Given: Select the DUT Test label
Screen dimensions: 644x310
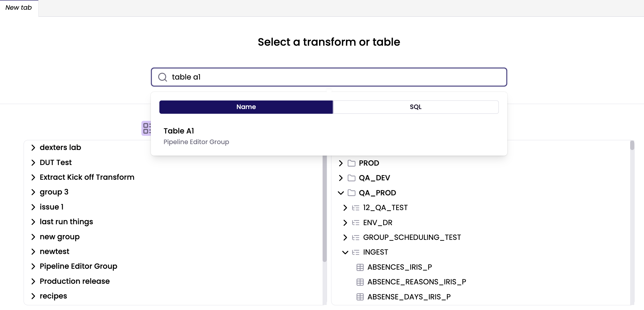Looking at the screenshot, I should [56, 162].
